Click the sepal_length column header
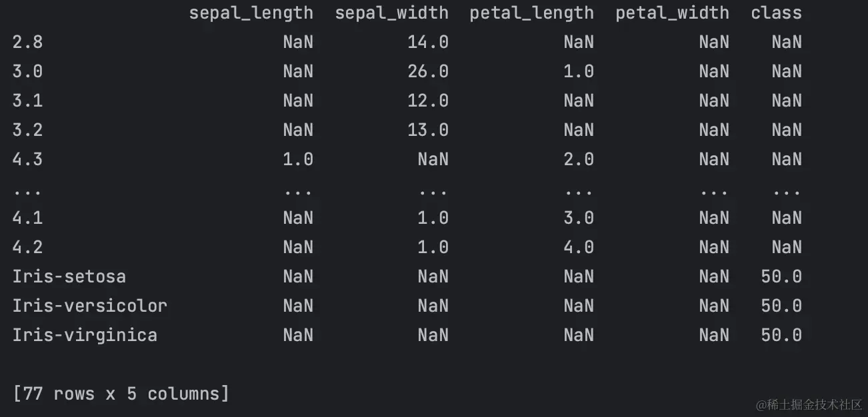 [x=251, y=13]
